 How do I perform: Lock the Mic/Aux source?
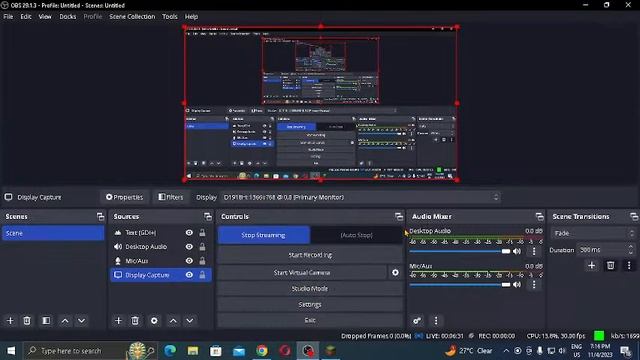(x=202, y=261)
